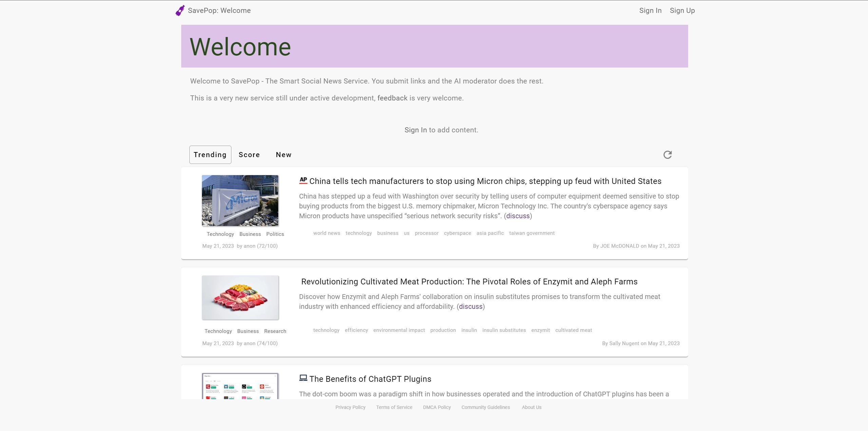Open the feedback link
Image resolution: width=868 pixels, height=431 pixels.
pos(392,98)
